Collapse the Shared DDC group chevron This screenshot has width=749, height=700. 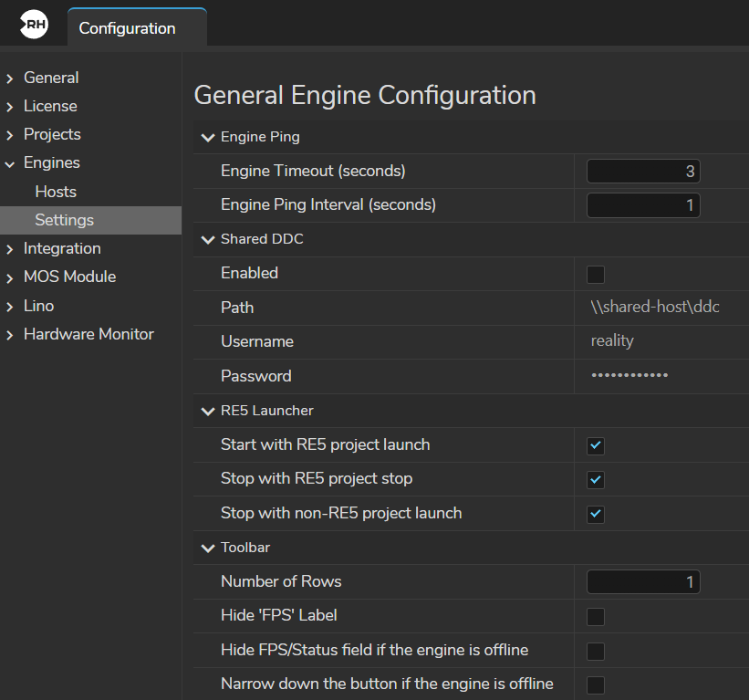click(x=207, y=240)
